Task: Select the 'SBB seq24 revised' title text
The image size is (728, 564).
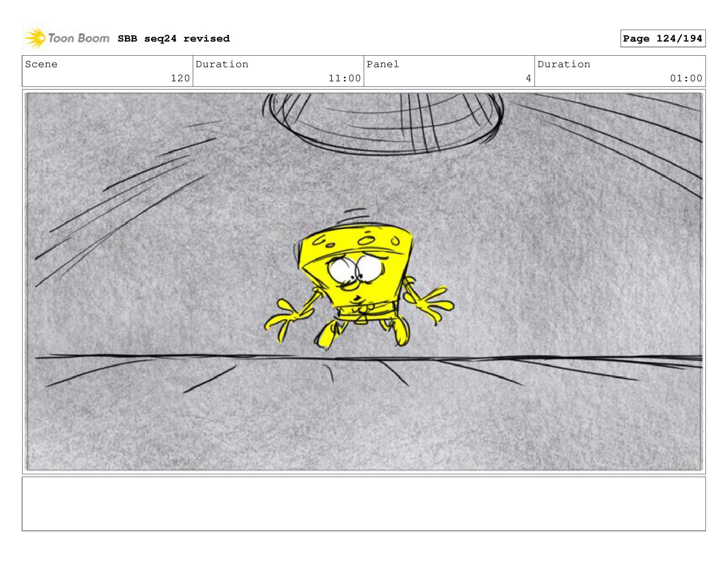Action: point(174,38)
